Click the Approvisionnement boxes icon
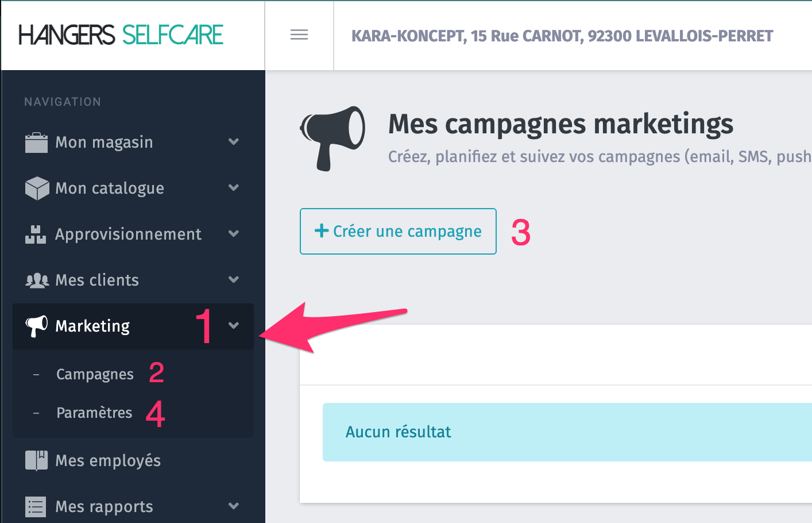812x523 pixels. click(x=36, y=234)
